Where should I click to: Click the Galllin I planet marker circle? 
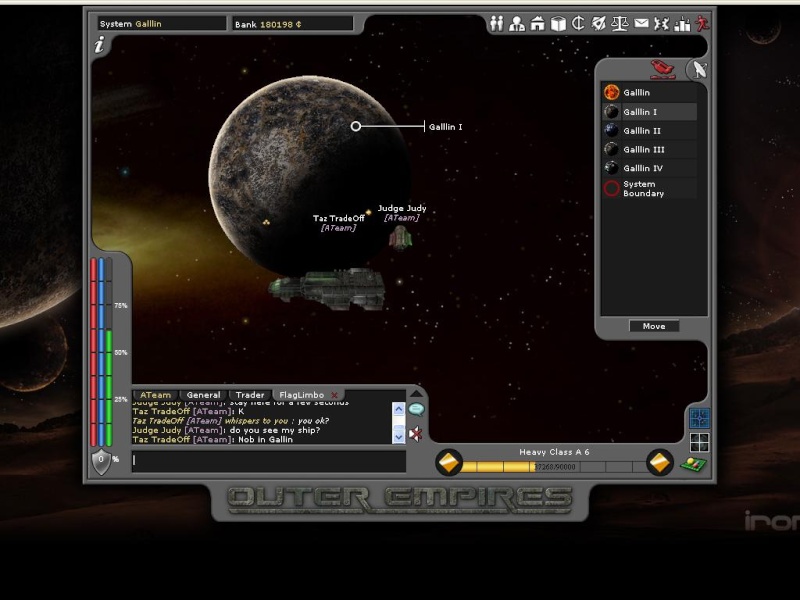pyautogui.click(x=356, y=126)
